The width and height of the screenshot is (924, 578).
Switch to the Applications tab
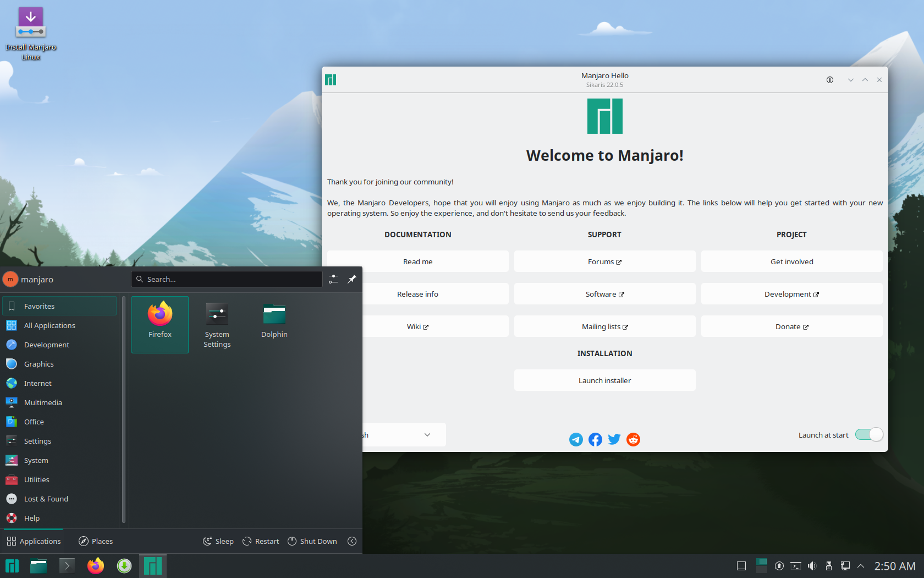34,541
